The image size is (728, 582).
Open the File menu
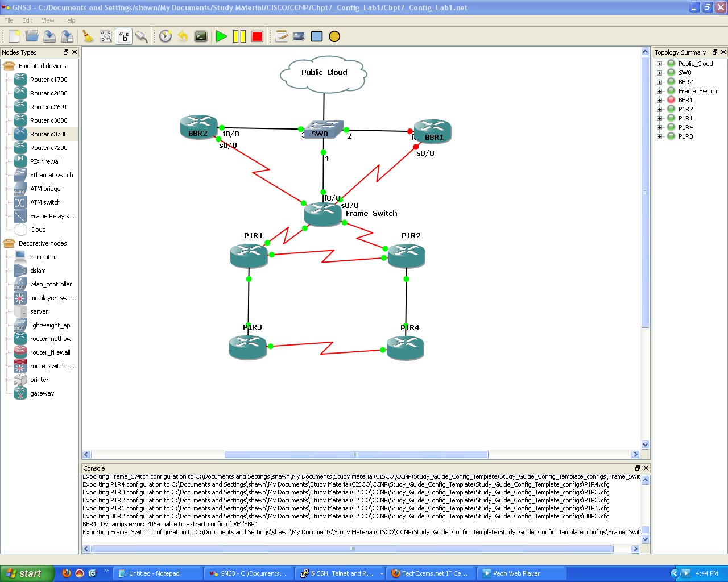tap(9, 20)
